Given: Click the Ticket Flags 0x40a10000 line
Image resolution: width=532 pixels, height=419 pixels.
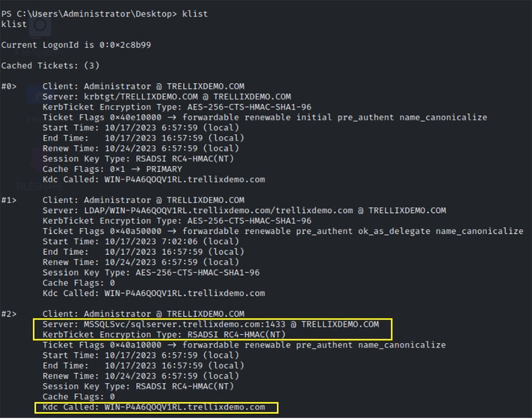Looking at the screenshot, I should pyautogui.click(x=244, y=345).
